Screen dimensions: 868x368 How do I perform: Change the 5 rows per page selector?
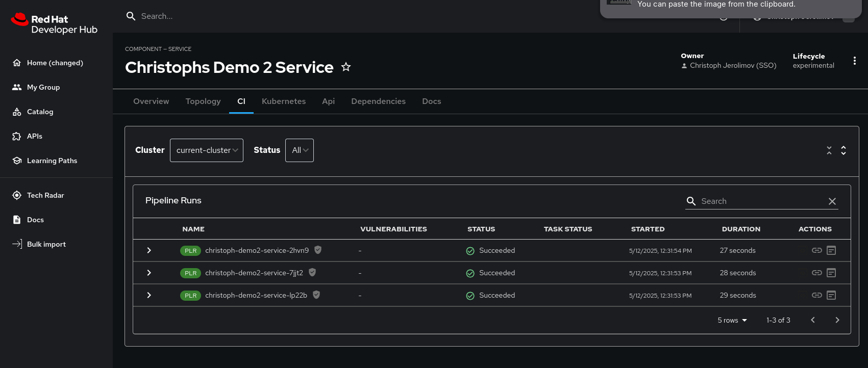[x=732, y=320]
